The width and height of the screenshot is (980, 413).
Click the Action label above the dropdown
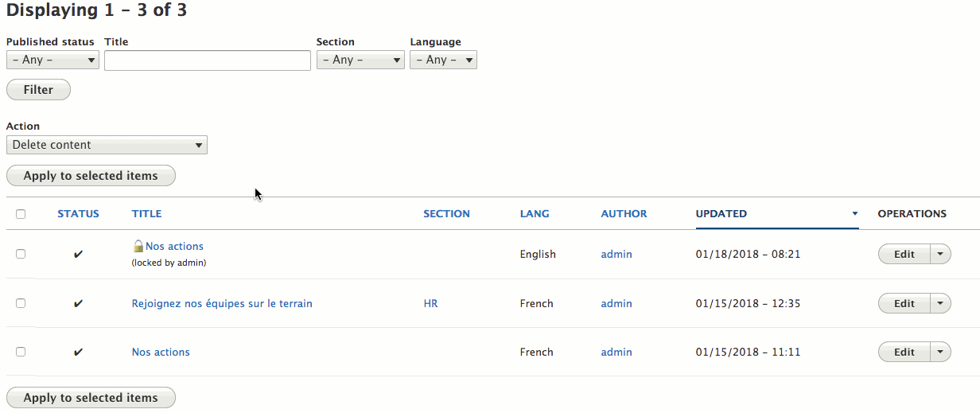pyautogui.click(x=23, y=126)
